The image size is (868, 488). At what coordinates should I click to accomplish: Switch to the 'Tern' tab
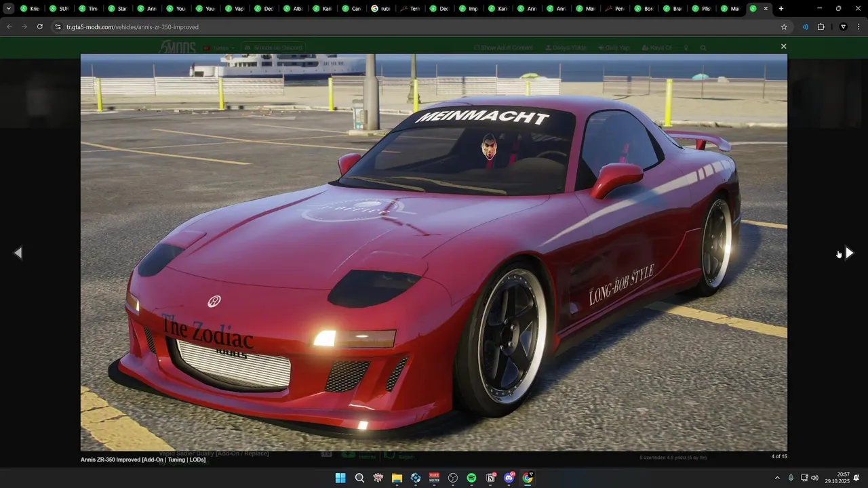(x=410, y=9)
